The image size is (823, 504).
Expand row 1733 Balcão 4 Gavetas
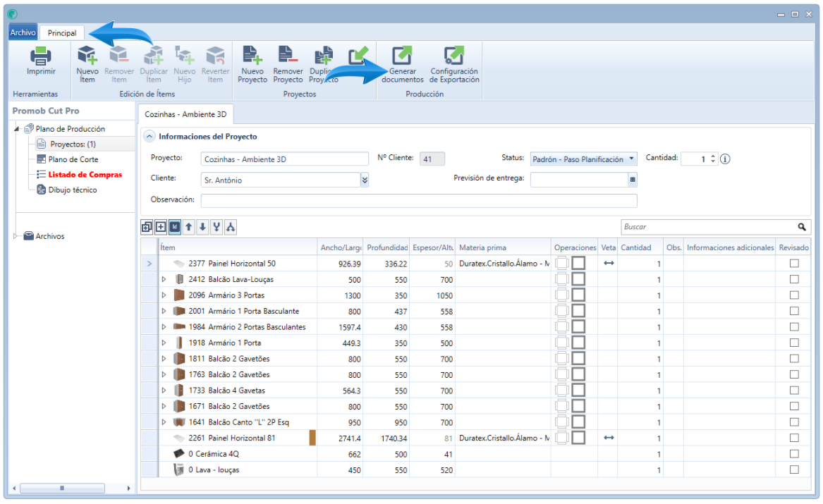[x=164, y=391]
